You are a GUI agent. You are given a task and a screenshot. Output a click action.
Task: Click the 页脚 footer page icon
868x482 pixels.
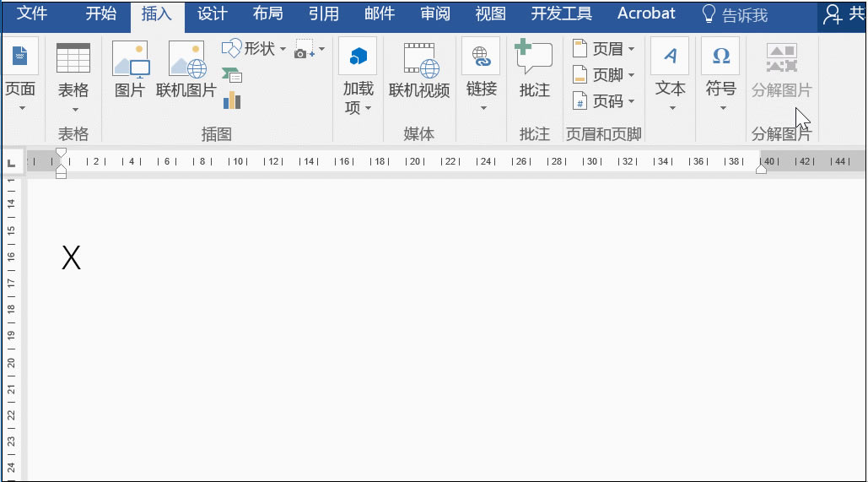click(579, 75)
